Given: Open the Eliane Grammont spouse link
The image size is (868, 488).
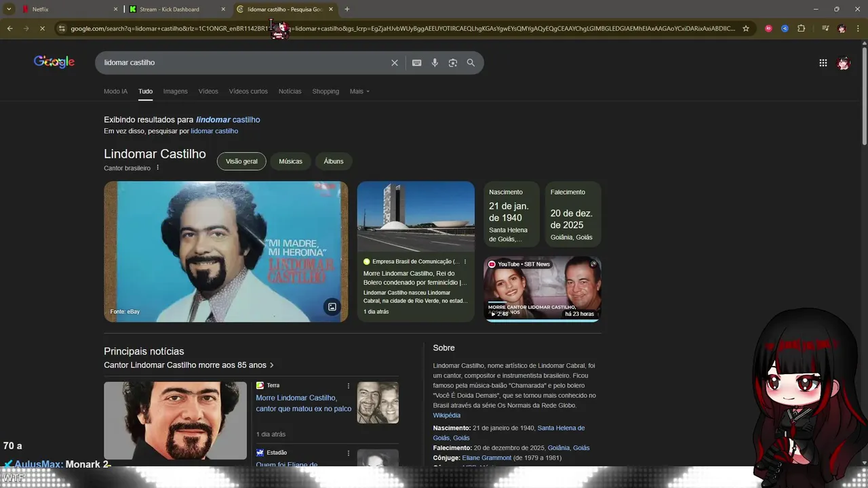Looking at the screenshot, I should pos(487,458).
